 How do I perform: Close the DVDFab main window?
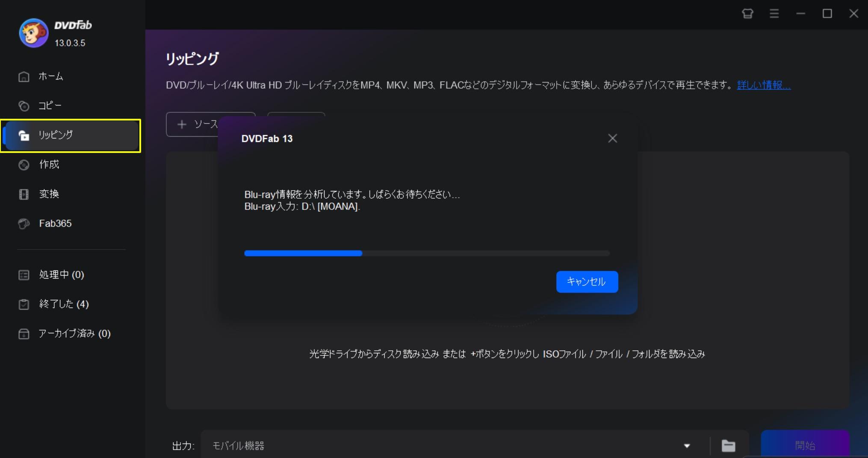[853, 14]
